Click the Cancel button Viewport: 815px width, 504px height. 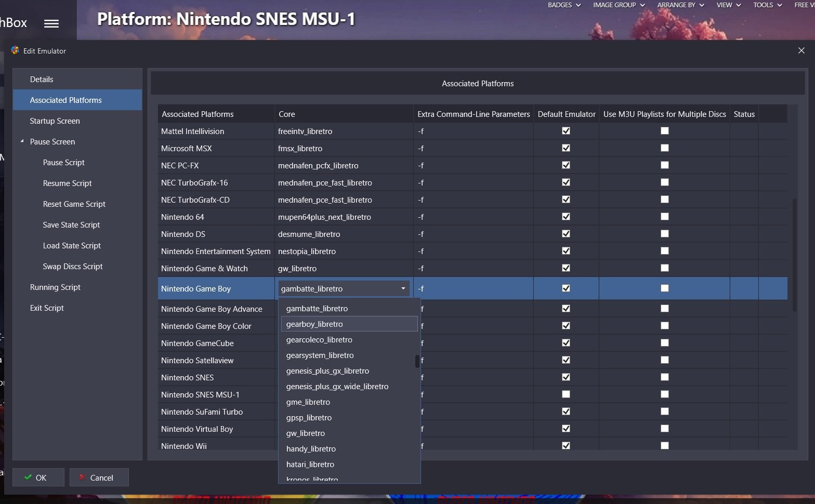pyautogui.click(x=99, y=478)
